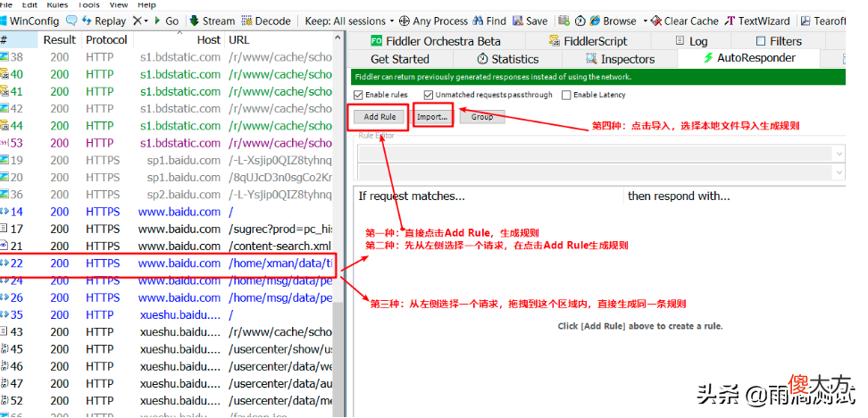Switch to the Filters tab
This screenshot has height=418, width=868.
coord(779,41)
